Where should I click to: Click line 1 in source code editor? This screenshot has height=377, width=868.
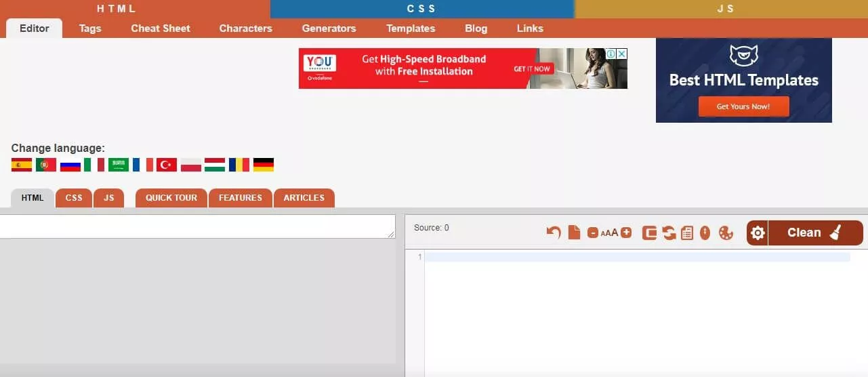(637, 257)
